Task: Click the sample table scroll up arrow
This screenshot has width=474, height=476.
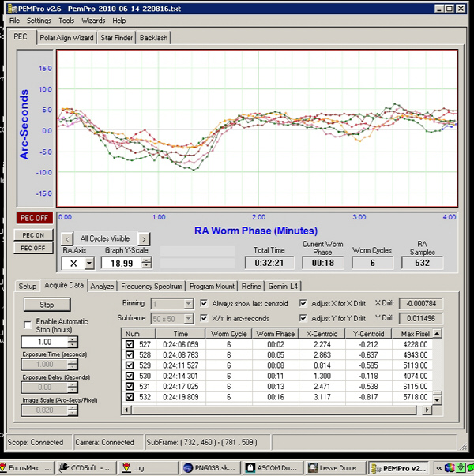Action: [437, 334]
